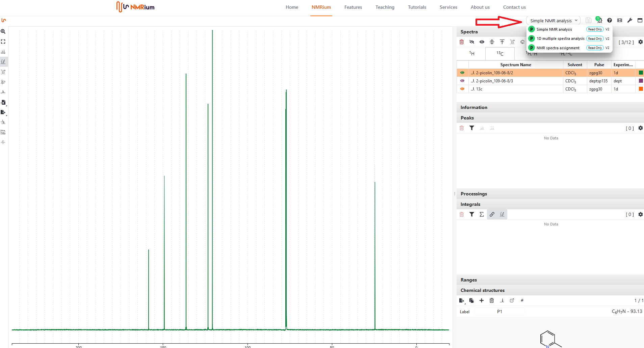644x348 pixels.
Task: Click the plus icon in Chemical structures
Action: (482, 300)
